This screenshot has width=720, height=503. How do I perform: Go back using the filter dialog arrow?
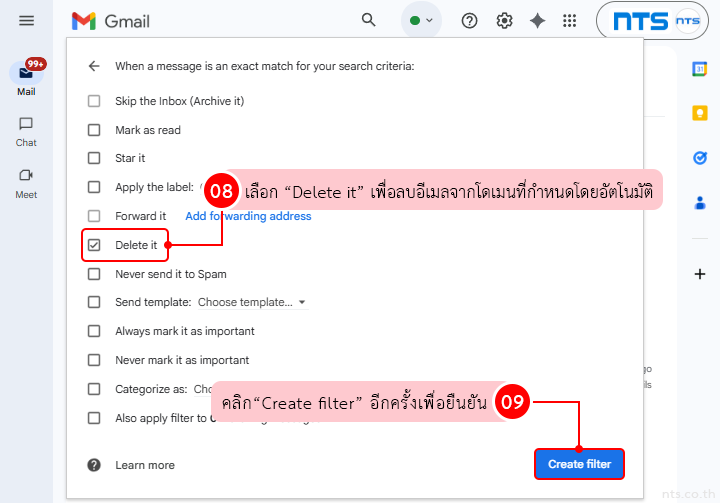point(94,66)
